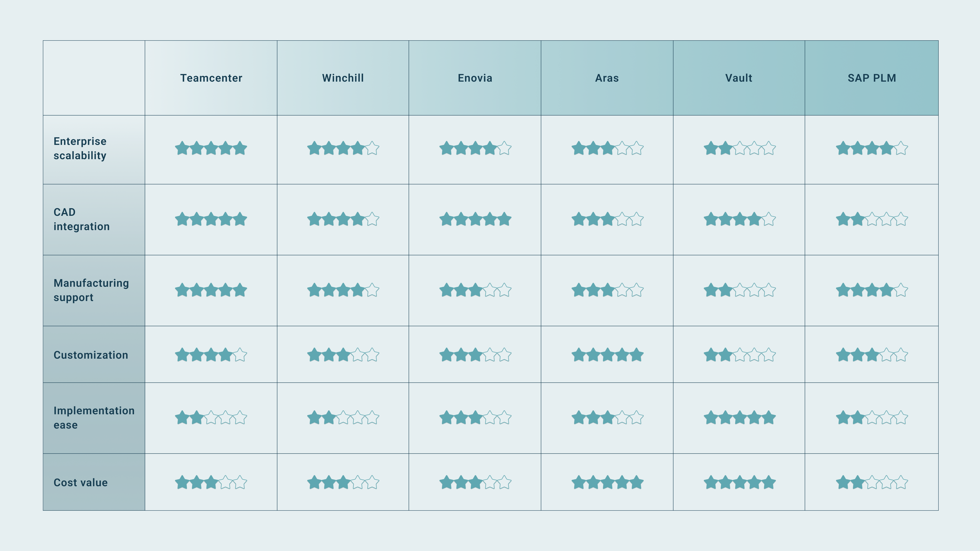Select the Winchill column header
The height and width of the screenshot is (551, 980).
click(x=343, y=78)
